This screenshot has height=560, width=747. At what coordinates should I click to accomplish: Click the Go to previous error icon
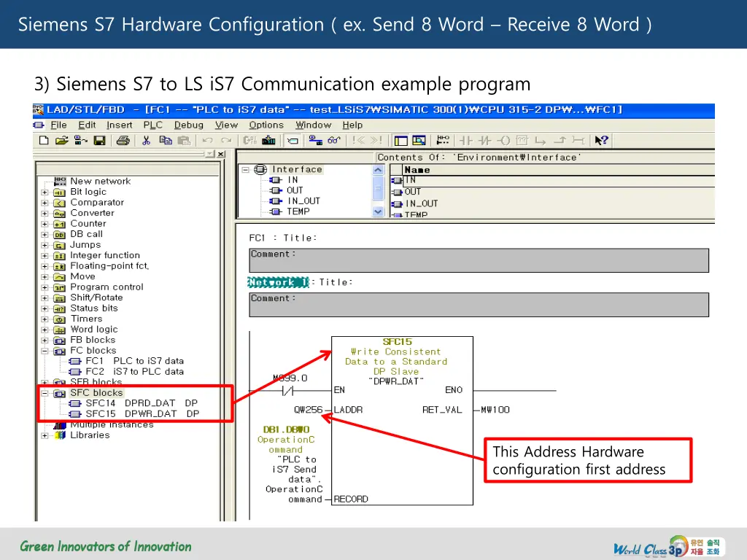click(358, 141)
